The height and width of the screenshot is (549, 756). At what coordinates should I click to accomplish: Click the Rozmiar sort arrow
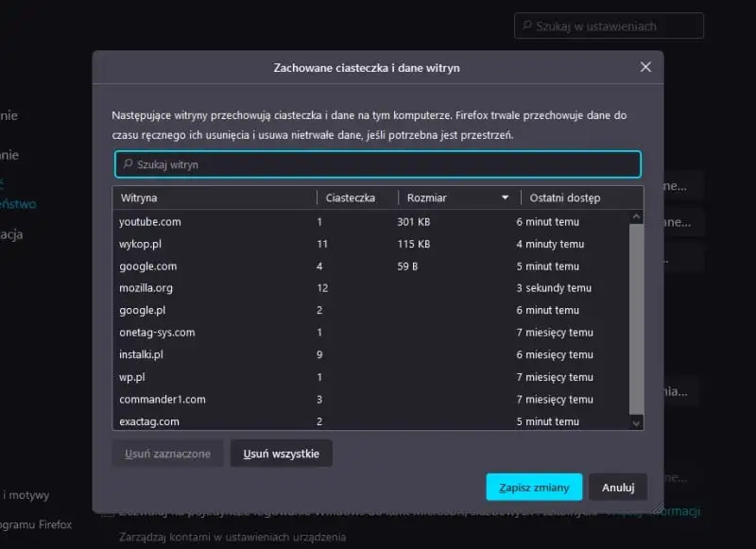505,197
